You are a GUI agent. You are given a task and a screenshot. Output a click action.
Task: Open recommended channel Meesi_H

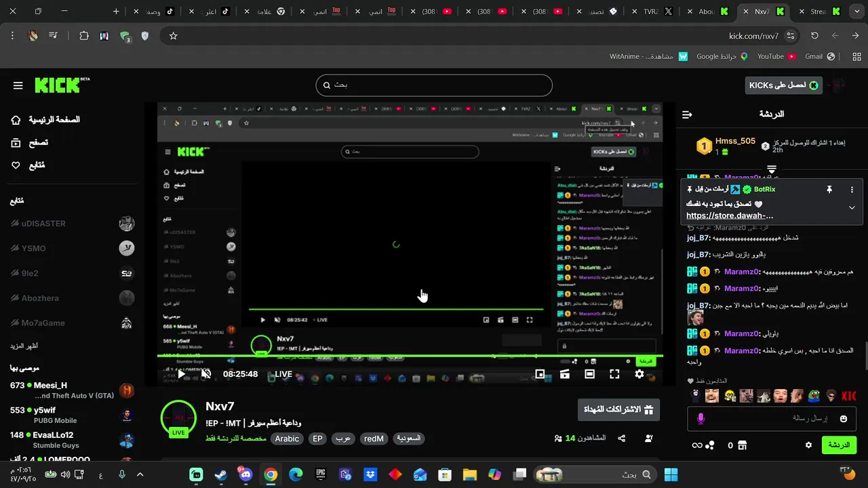pos(72,390)
